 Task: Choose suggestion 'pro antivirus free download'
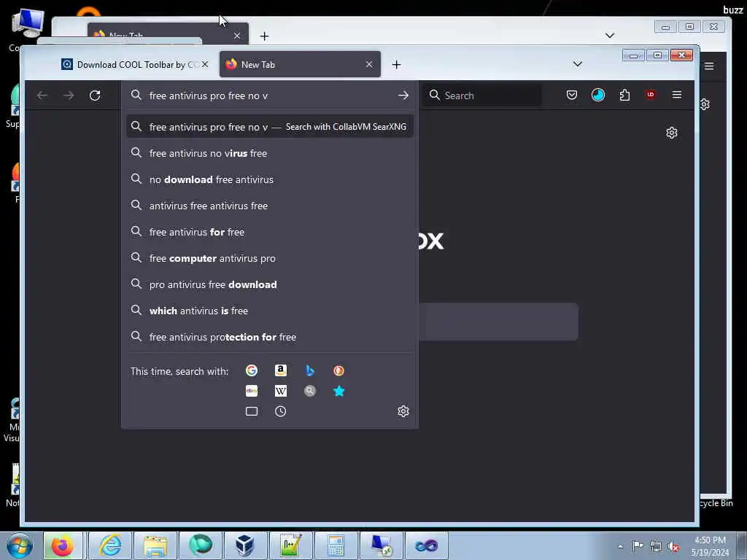[x=270, y=284]
